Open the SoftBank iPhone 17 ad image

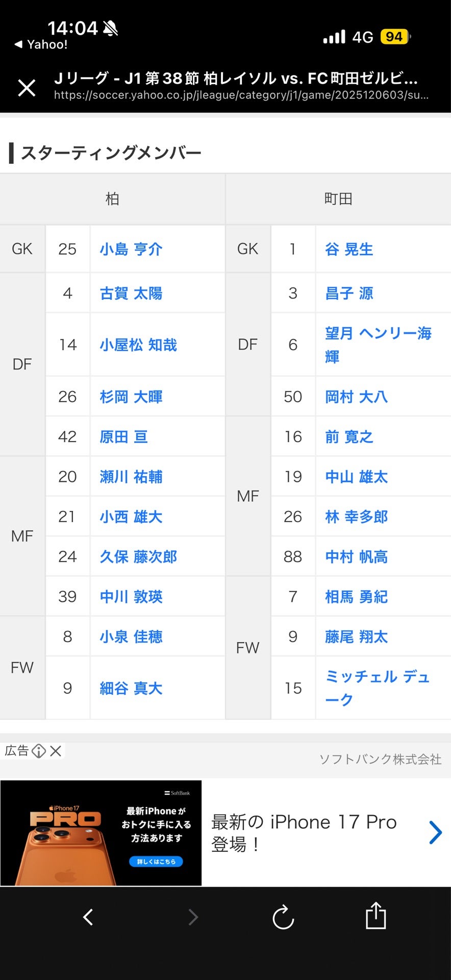(101, 832)
